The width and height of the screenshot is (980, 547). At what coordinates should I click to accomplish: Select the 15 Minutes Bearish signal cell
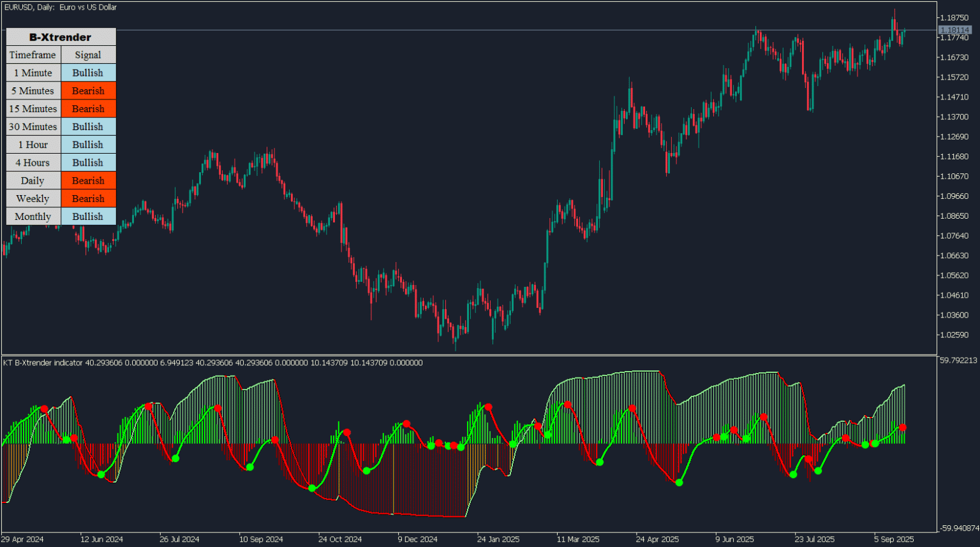[x=87, y=108]
